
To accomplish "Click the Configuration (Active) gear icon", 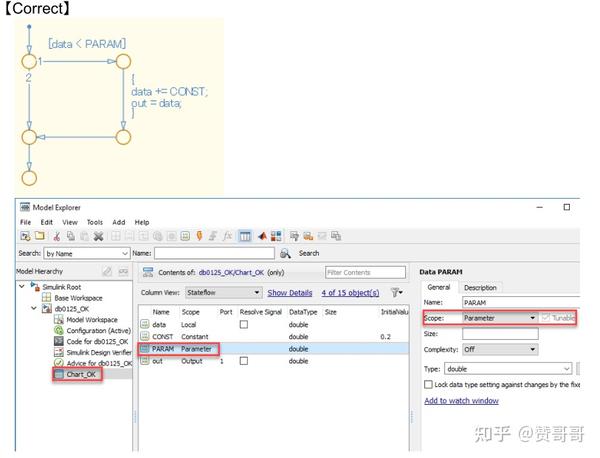I will pos(59,330).
